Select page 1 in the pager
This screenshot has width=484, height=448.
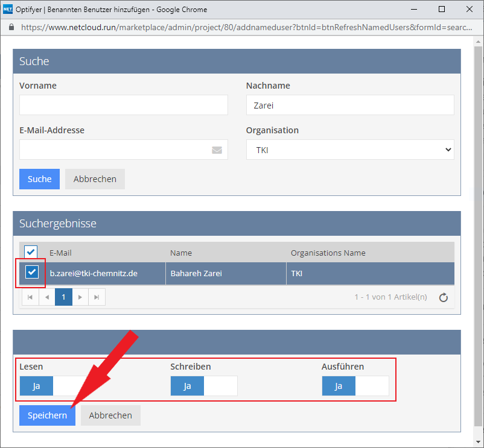pyautogui.click(x=63, y=297)
